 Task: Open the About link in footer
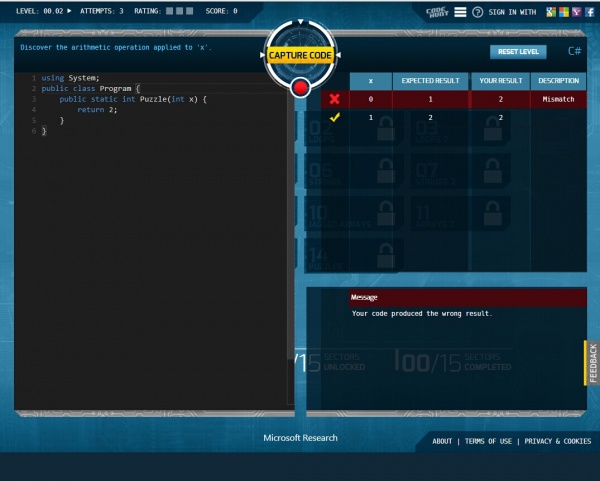[442, 441]
